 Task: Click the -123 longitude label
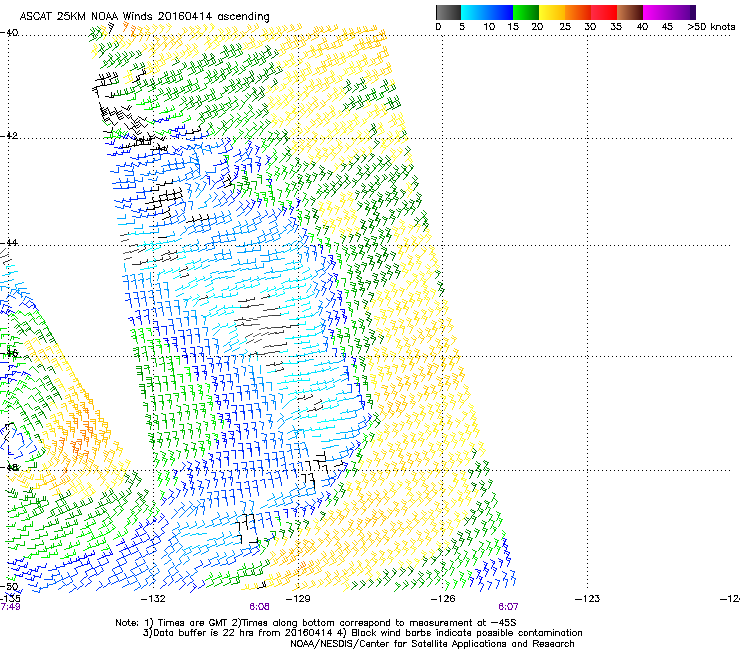point(588,599)
